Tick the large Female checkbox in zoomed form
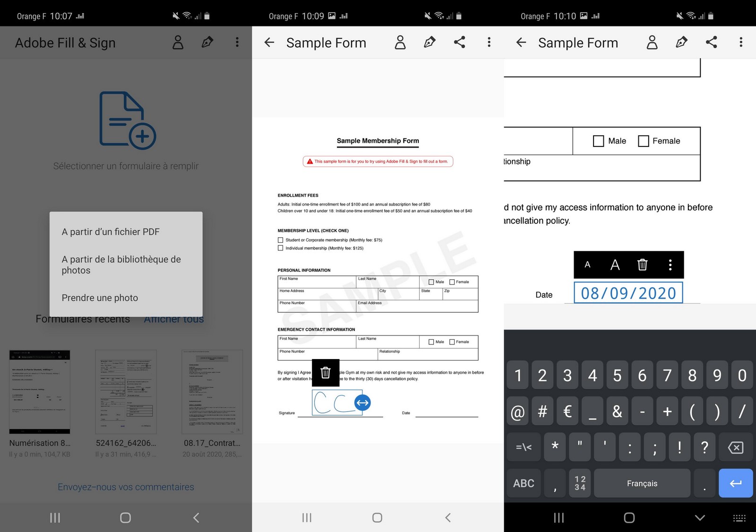 643,141
